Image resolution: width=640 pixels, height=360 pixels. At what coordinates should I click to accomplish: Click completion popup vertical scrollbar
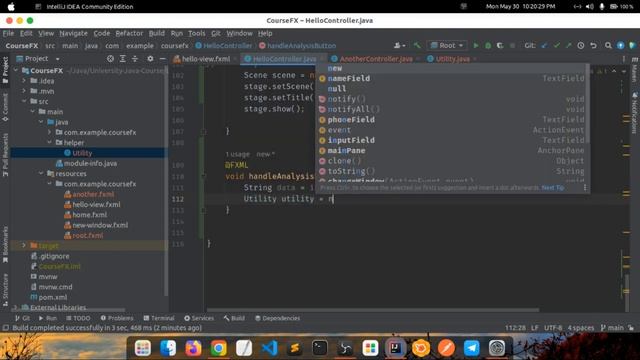[x=588, y=104]
